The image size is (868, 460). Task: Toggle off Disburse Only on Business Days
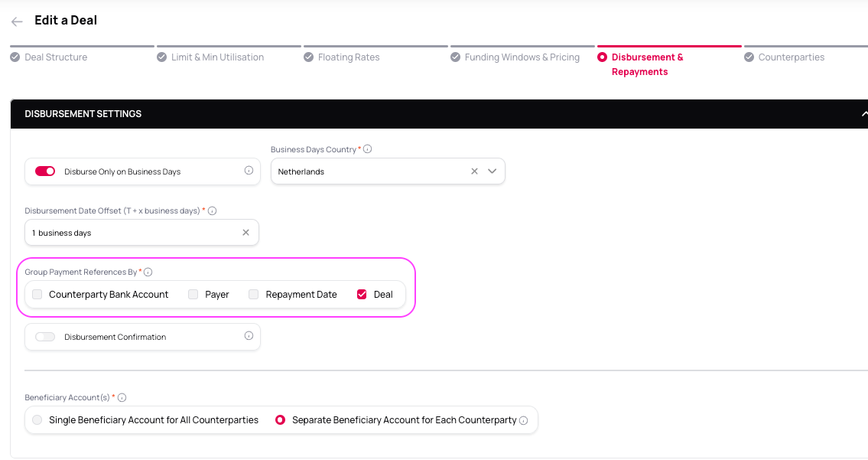tap(45, 171)
